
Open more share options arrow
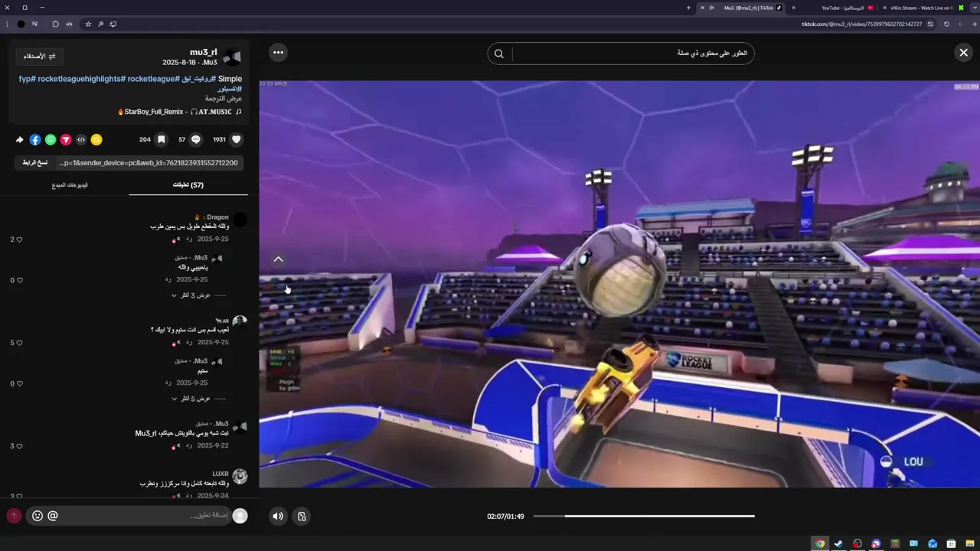point(20,139)
